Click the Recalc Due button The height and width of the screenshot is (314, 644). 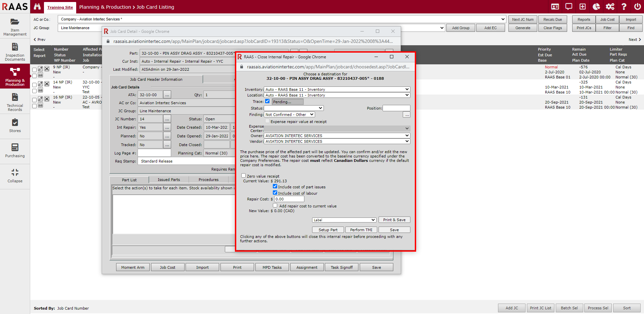(552, 19)
